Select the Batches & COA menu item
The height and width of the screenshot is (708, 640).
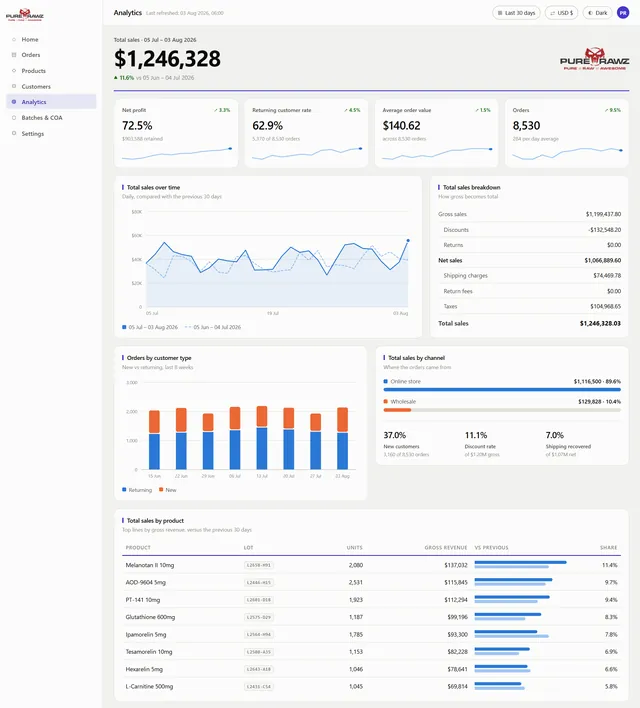[51, 117]
